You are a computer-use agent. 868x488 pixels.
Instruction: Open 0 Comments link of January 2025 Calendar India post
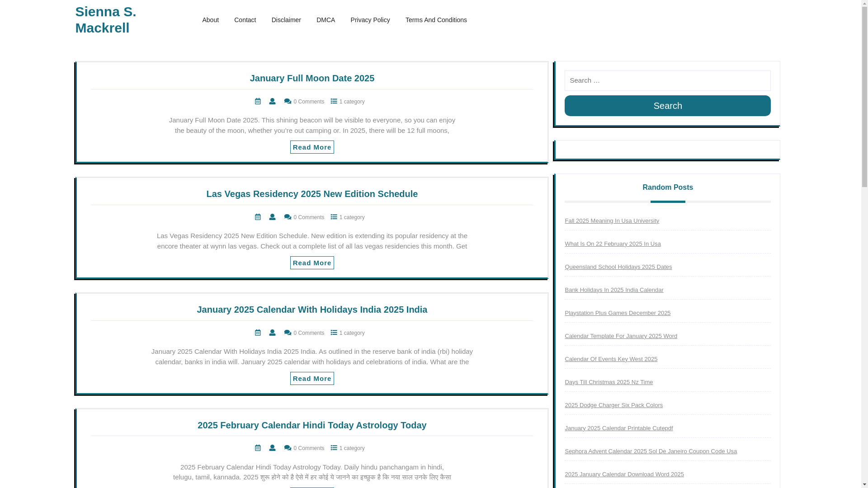(x=309, y=333)
